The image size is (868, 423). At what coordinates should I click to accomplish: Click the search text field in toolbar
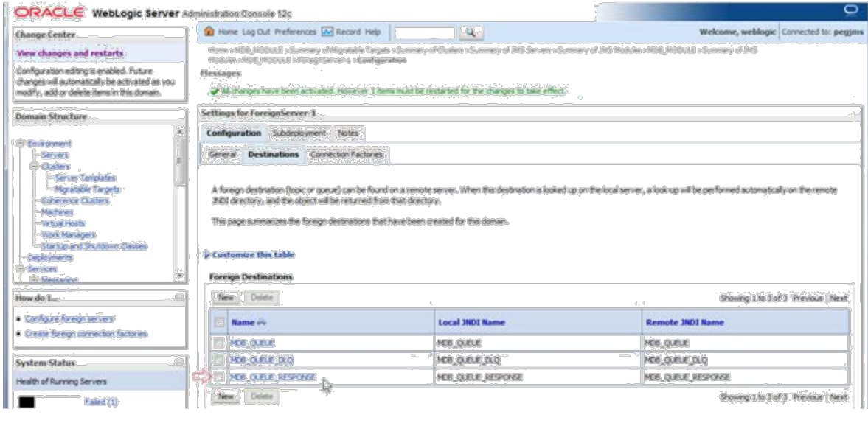[425, 33]
